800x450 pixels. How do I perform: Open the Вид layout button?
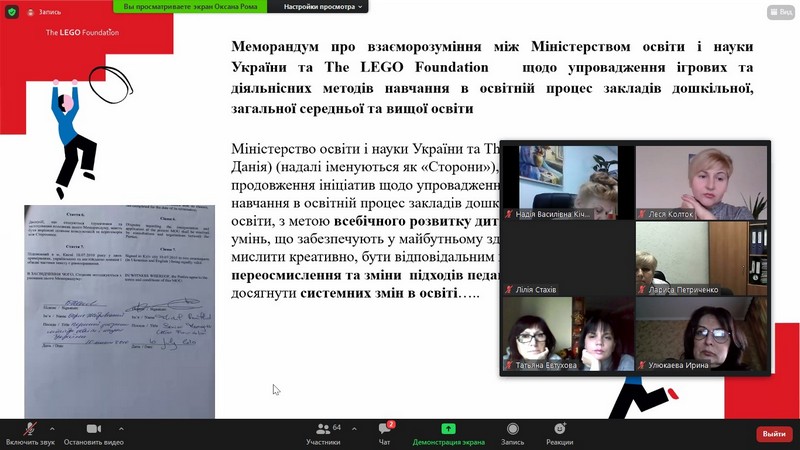point(781,12)
